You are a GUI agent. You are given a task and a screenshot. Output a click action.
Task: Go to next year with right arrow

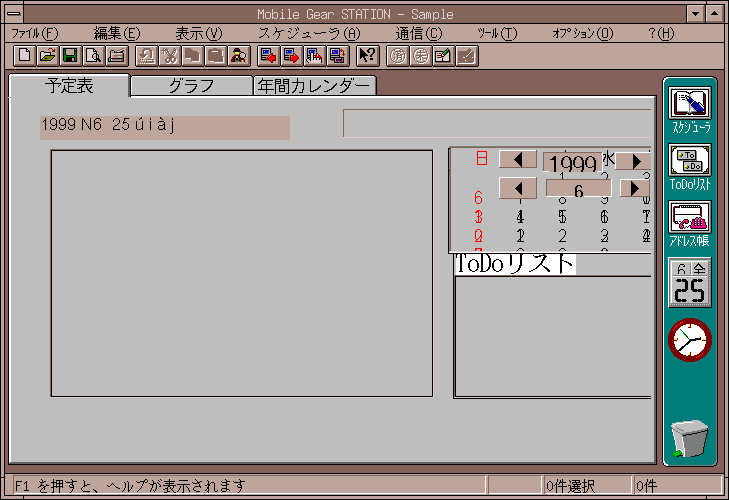[635, 161]
